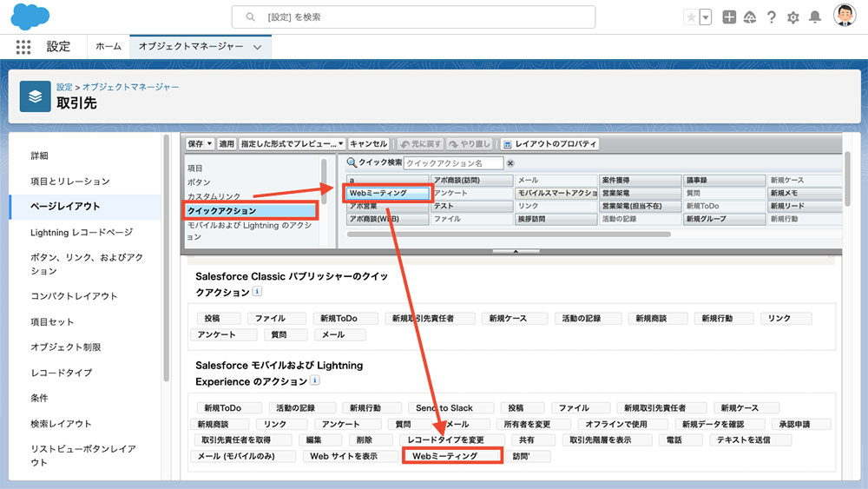Select 項目 in the palette list
Screen dimensions: 868x489
click(x=194, y=168)
